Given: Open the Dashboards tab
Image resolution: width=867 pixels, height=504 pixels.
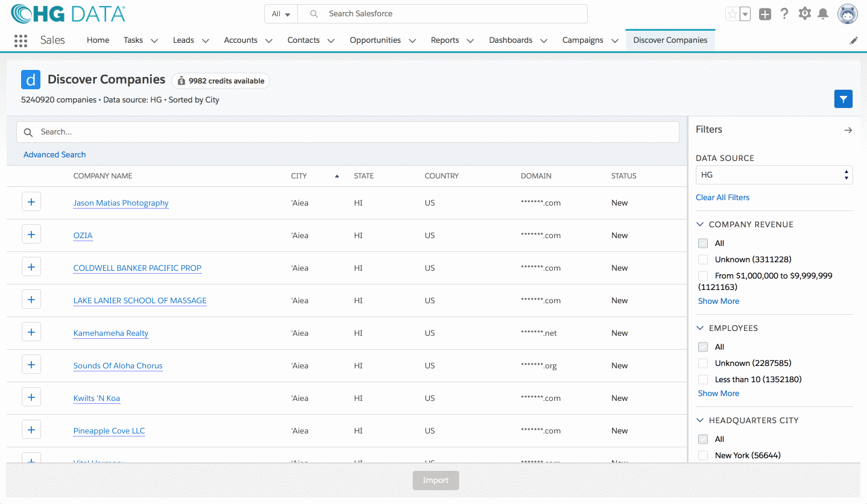Looking at the screenshot, I should (x=510, y=40).
